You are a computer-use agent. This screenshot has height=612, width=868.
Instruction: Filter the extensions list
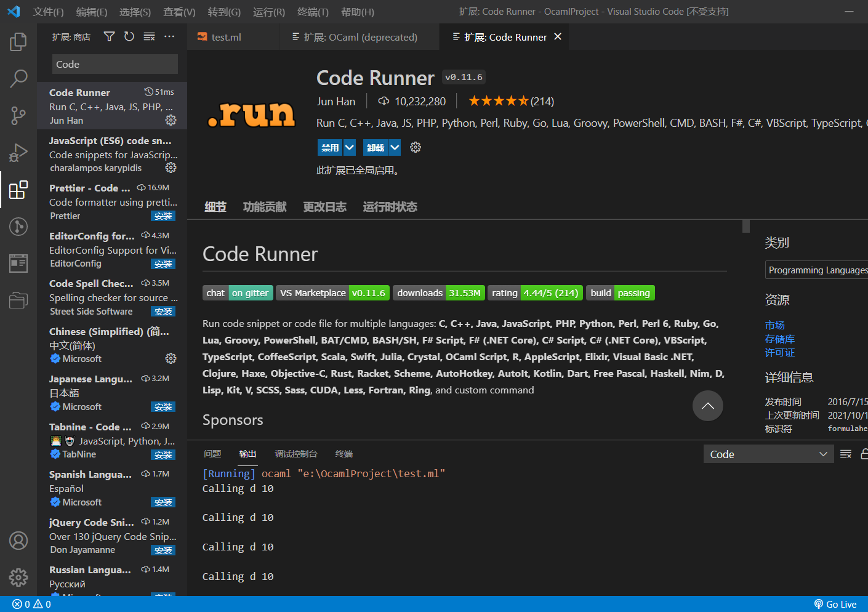coord(109,36)
